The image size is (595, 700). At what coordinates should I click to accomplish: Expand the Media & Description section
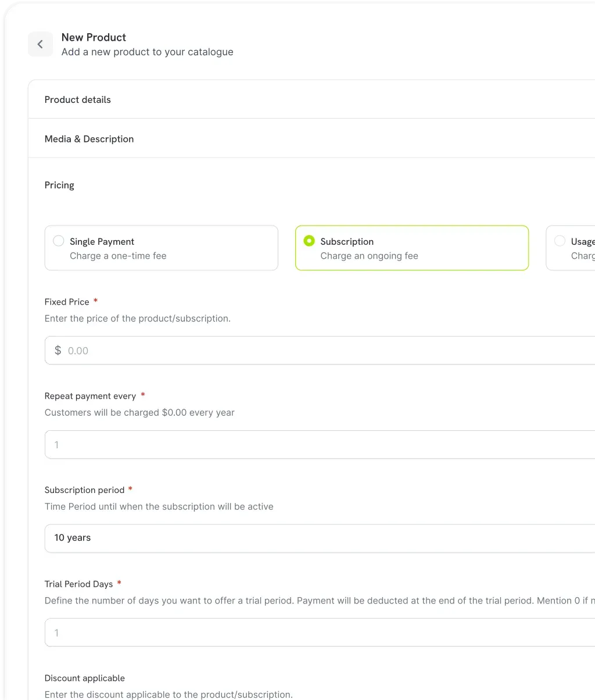coord(89,139)
